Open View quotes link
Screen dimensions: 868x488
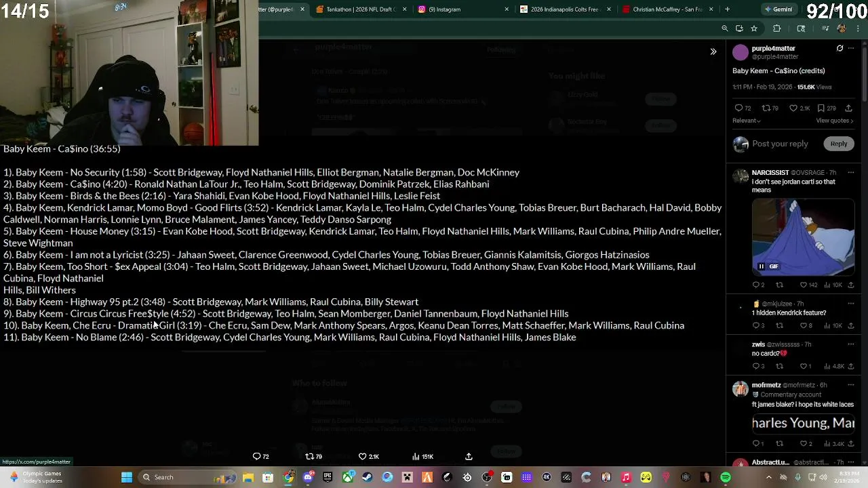[834, 121]
